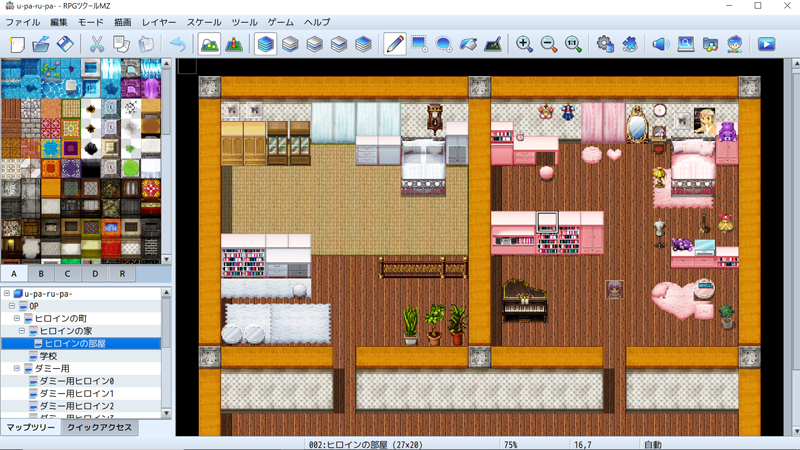Open the Resource Manager icon

710,44
